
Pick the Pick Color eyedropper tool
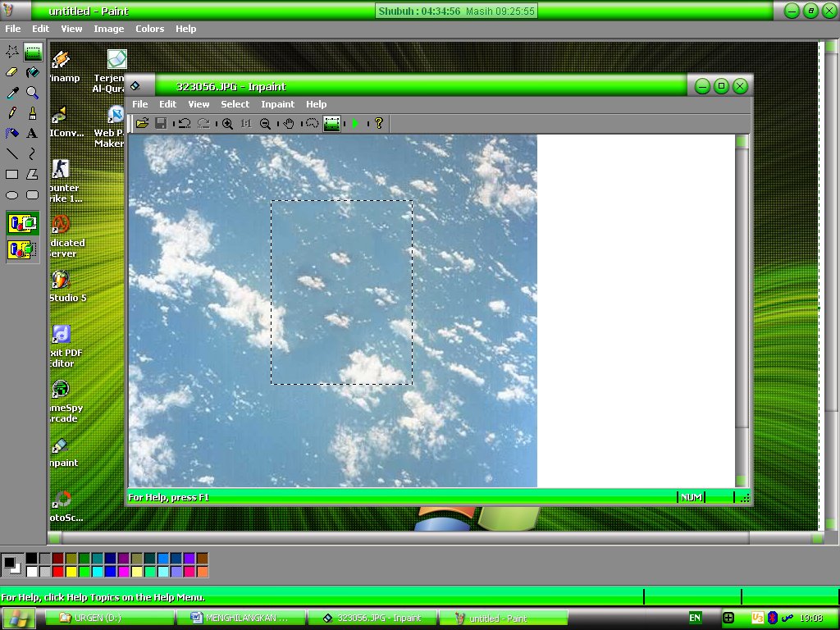click(11, 93)
